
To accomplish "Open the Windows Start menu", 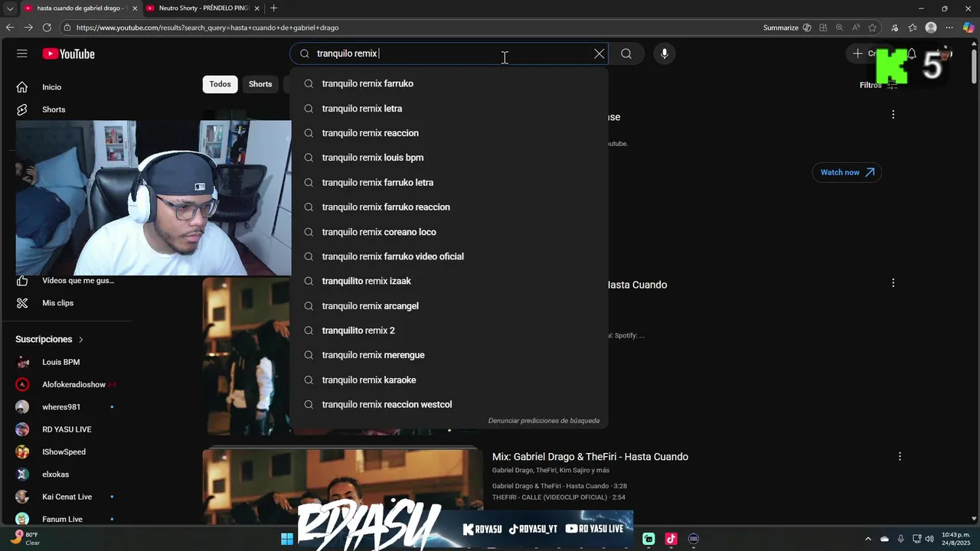I will 287,539.
